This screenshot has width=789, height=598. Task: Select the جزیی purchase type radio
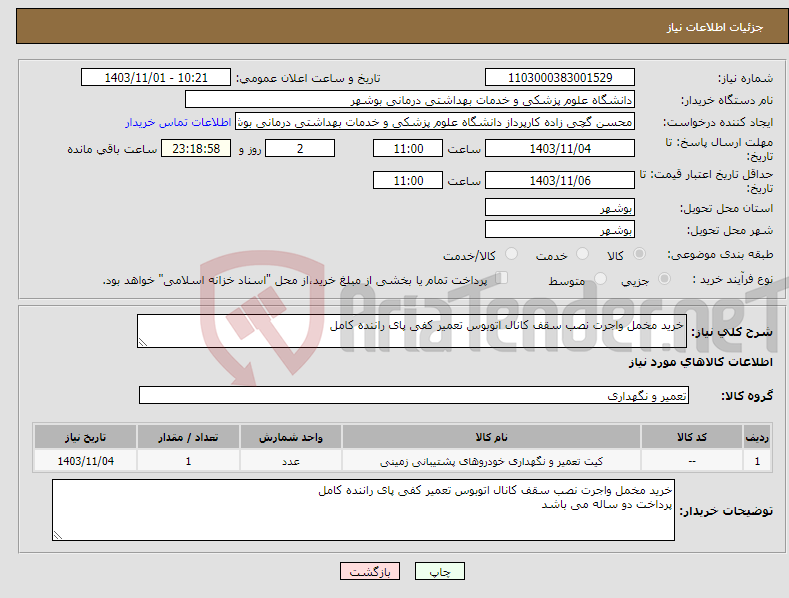click(664, 279)
